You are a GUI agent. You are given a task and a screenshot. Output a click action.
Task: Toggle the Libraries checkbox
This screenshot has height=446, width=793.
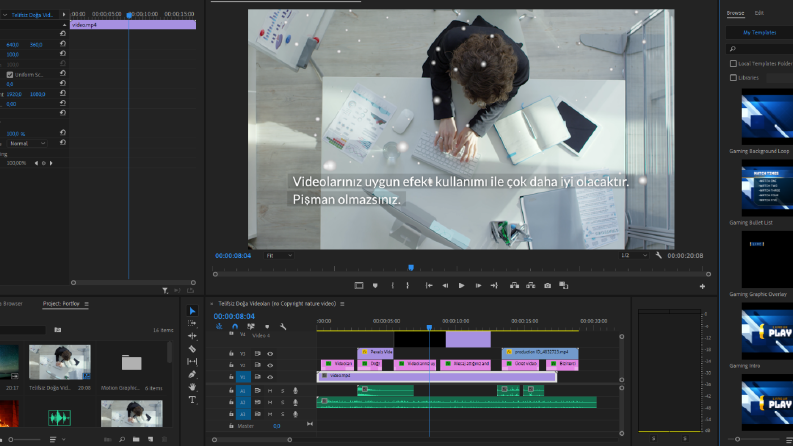[733, 78]
